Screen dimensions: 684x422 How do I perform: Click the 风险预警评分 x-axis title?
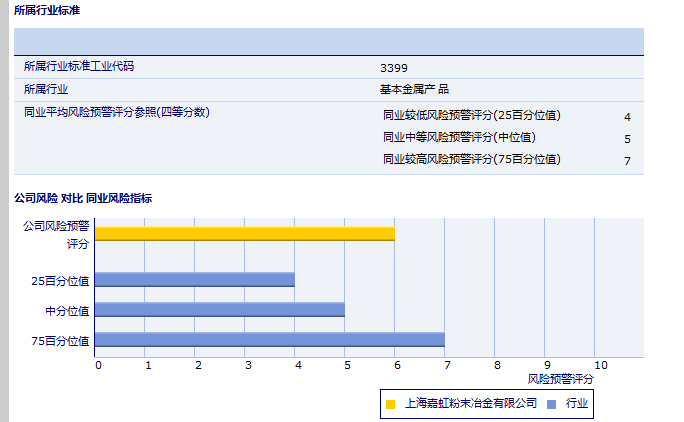(x=560, y=380)
